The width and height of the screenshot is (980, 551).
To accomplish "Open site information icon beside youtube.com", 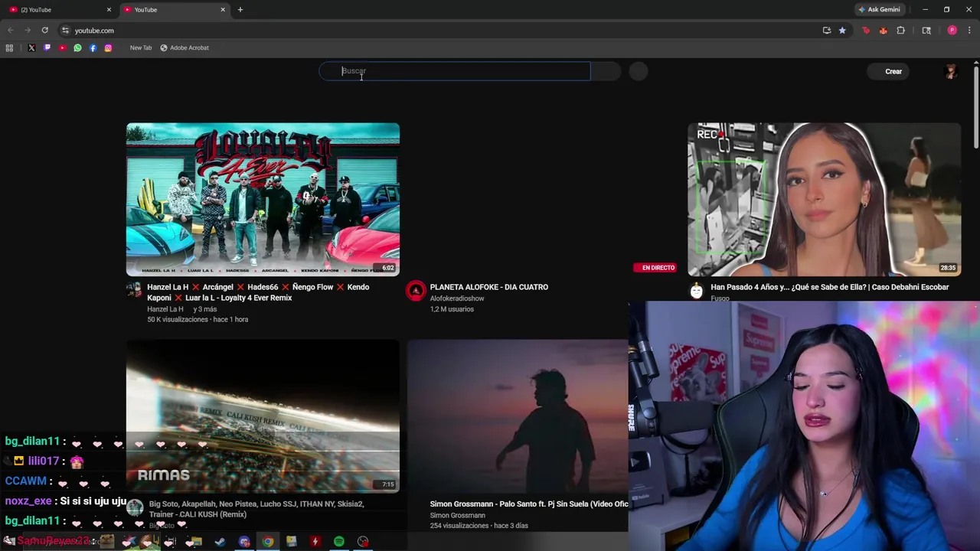I will click(x=65, y=31).
